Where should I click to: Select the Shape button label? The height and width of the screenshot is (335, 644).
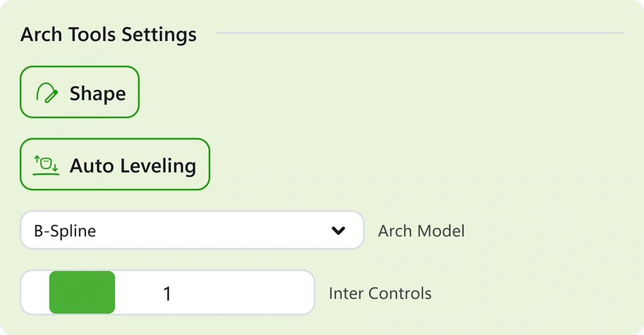point(98,94)
